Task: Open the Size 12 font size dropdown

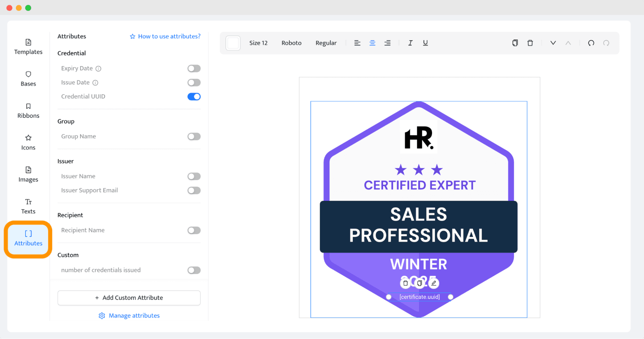Action: pos(258,43)
